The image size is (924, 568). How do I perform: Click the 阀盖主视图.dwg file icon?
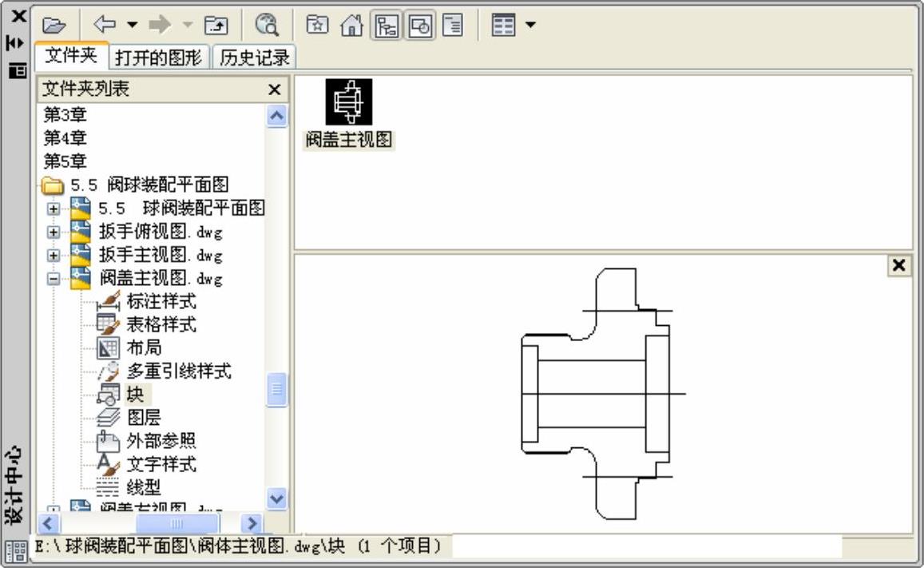pos(80,278)
